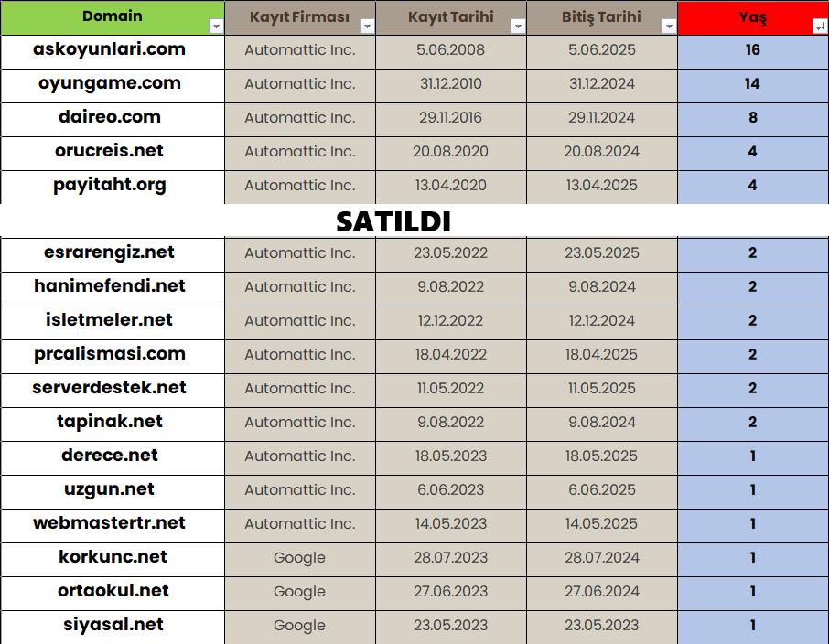Image resolution: width=829 pixels, height=644 pixels.
Task: Open the Kayıt Tarihi filter dropdown
Action: point(518,26)
